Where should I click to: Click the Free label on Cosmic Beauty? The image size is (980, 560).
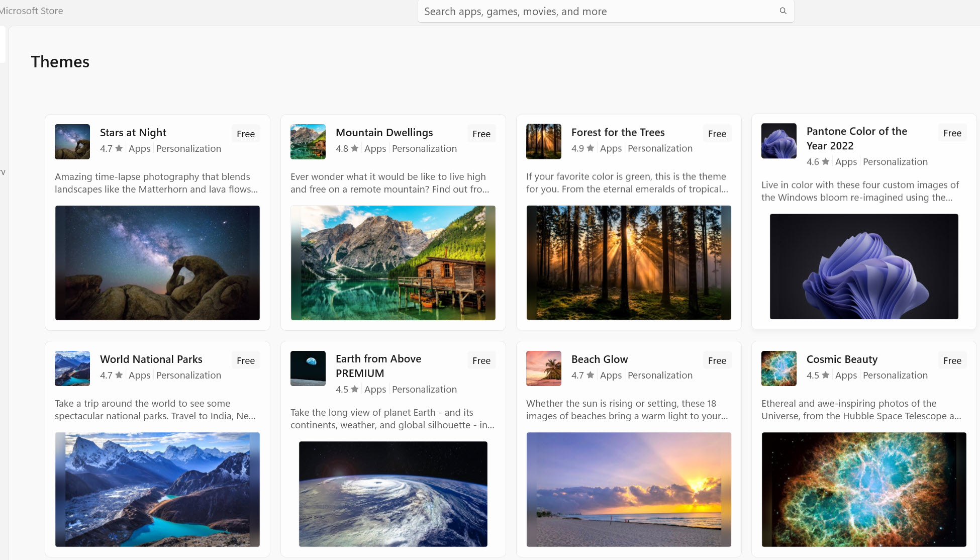(x=952, y=360)
